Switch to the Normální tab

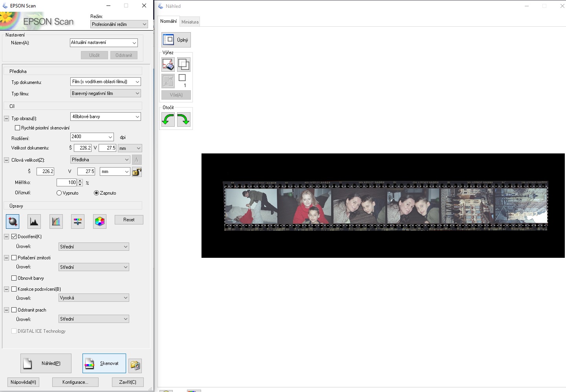point(168,21)
